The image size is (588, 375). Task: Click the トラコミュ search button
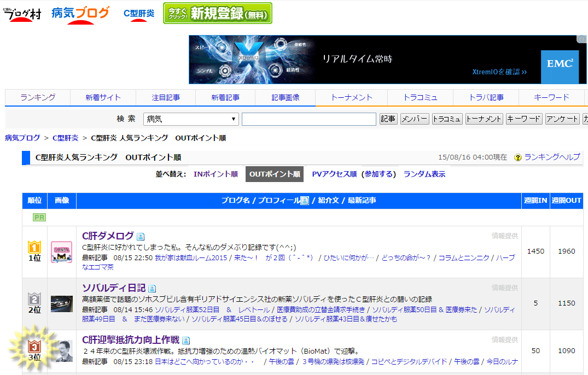(x=447, y=119)
